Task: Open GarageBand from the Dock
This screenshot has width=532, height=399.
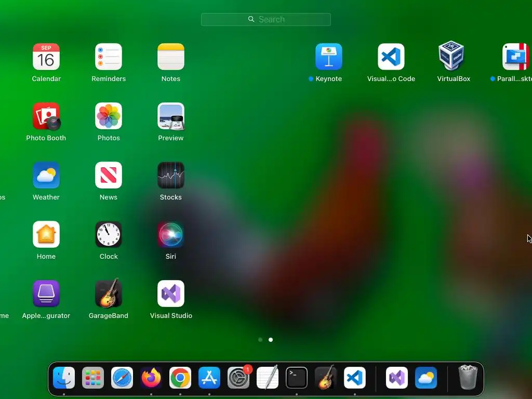Action: tap(326, 377)
